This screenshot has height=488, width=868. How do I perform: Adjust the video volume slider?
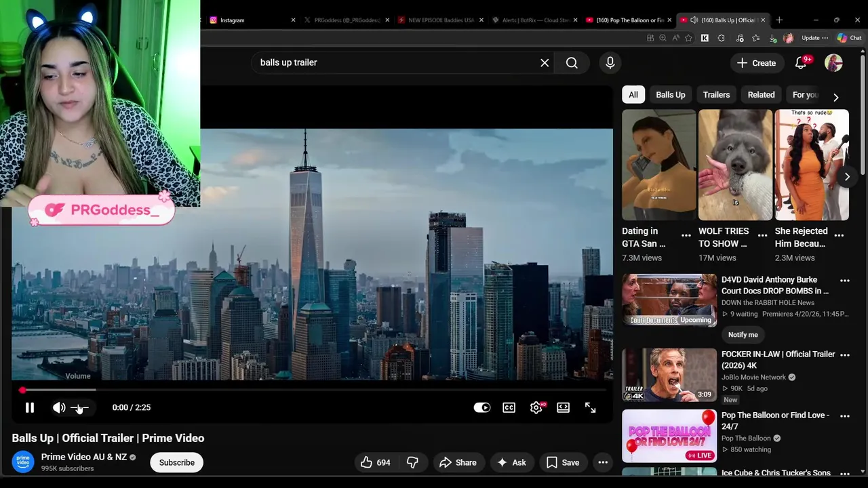(x=79, y=407)
